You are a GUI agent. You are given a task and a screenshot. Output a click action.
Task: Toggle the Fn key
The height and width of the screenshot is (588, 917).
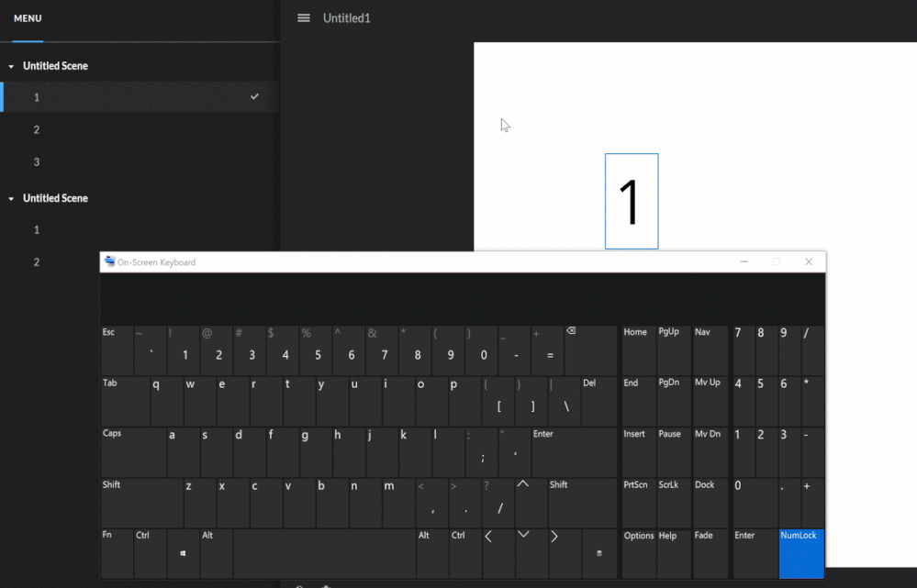tap(117, 553)
